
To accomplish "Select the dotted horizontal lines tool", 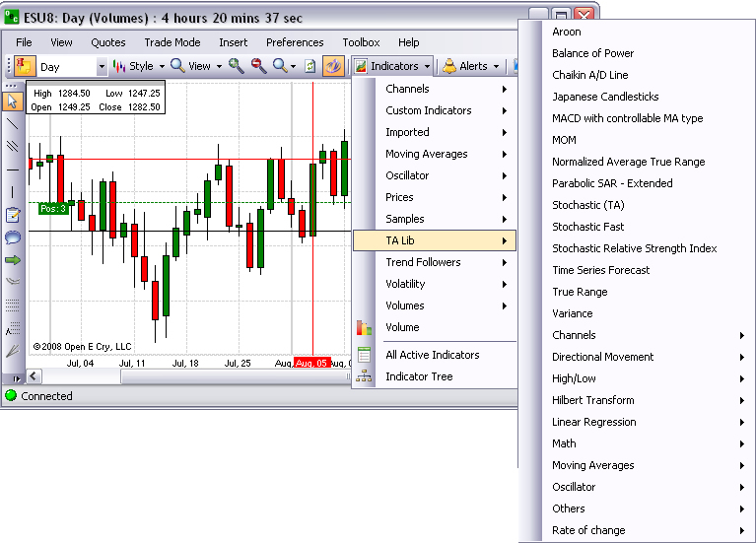I will pos(13,305).
